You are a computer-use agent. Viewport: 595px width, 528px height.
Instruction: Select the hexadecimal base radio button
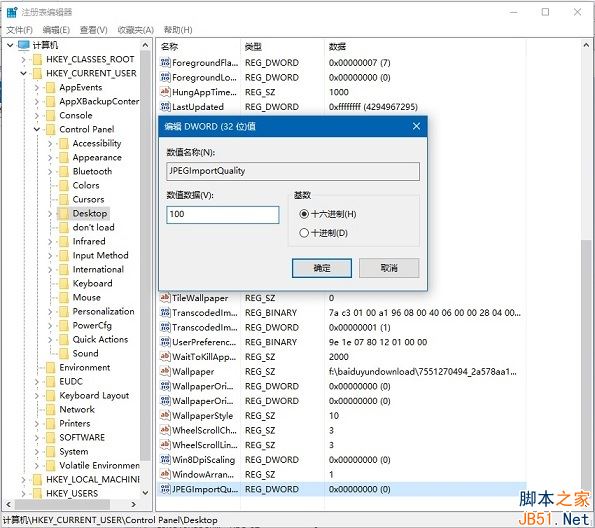pyautogui.click(x=304, y=214)
